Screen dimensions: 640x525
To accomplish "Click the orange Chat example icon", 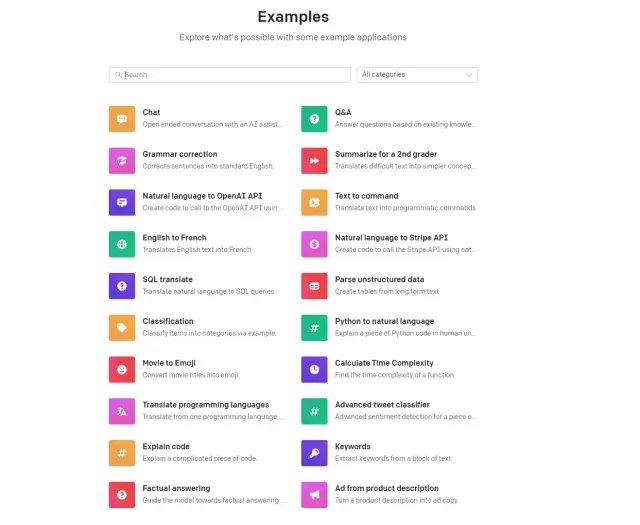I will [122, 118].
